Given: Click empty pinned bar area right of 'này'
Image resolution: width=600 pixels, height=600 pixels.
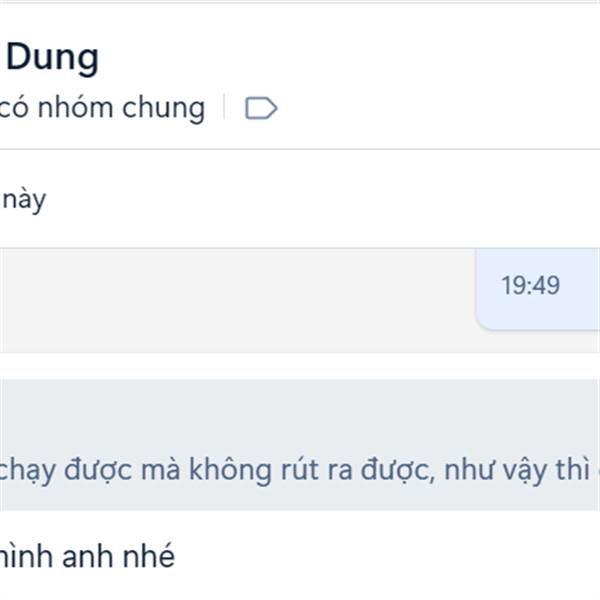Looking at the screenshot, I should tap(321, 199).
